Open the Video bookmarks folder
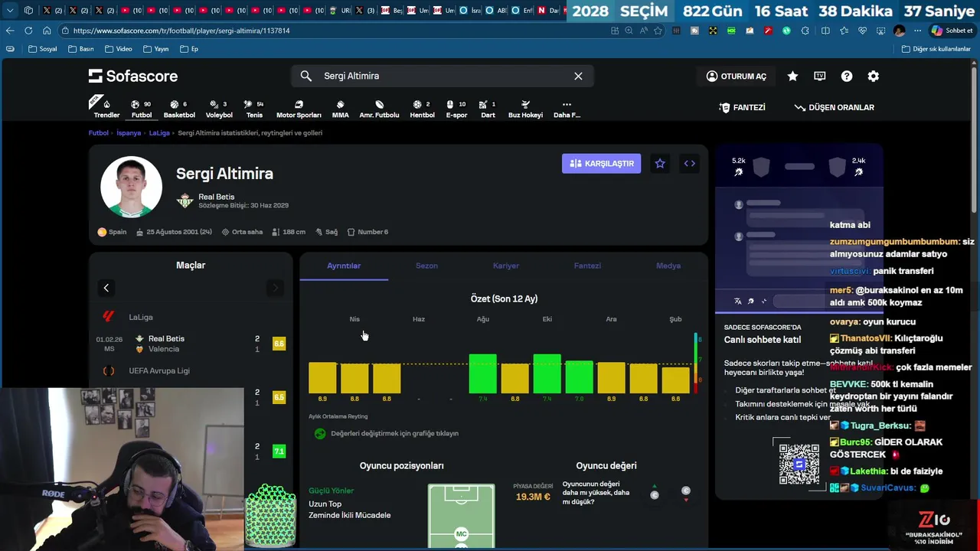The width and height of the screenshot is (980, 551). click(x=119, y=49)
